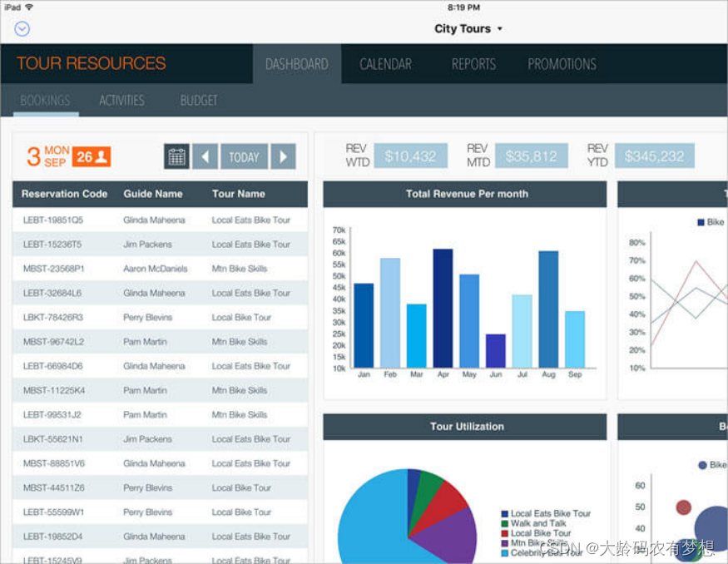This screenshot has width=728, height=564.
Task: Switch to the Dashboard tab
Action: (297, 64)
